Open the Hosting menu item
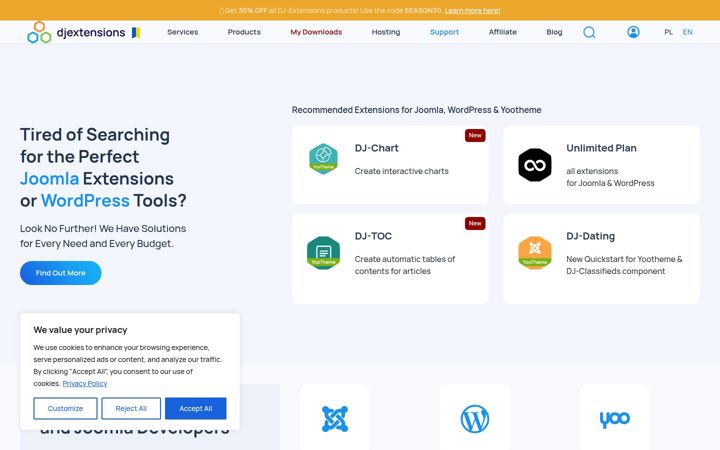720x450 pixels. (386, 32)
